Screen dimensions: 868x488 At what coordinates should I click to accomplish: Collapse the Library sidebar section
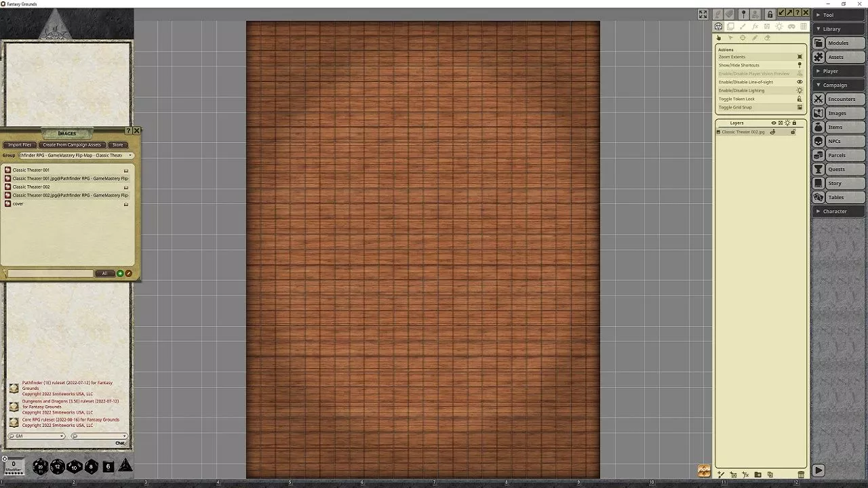pos(840,29)
